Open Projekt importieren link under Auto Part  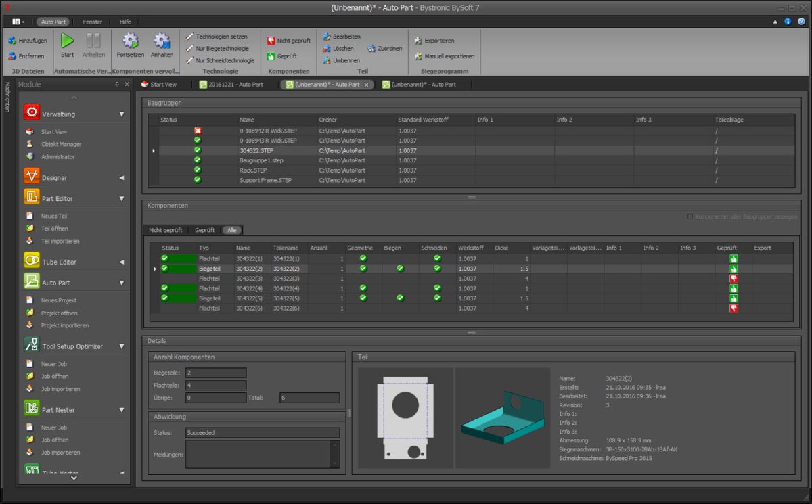click(x=65, y=325)
